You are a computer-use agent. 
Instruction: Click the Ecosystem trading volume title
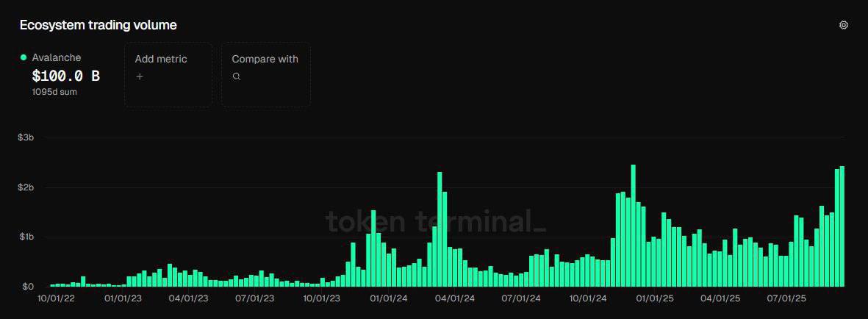(x=98, y=25)
